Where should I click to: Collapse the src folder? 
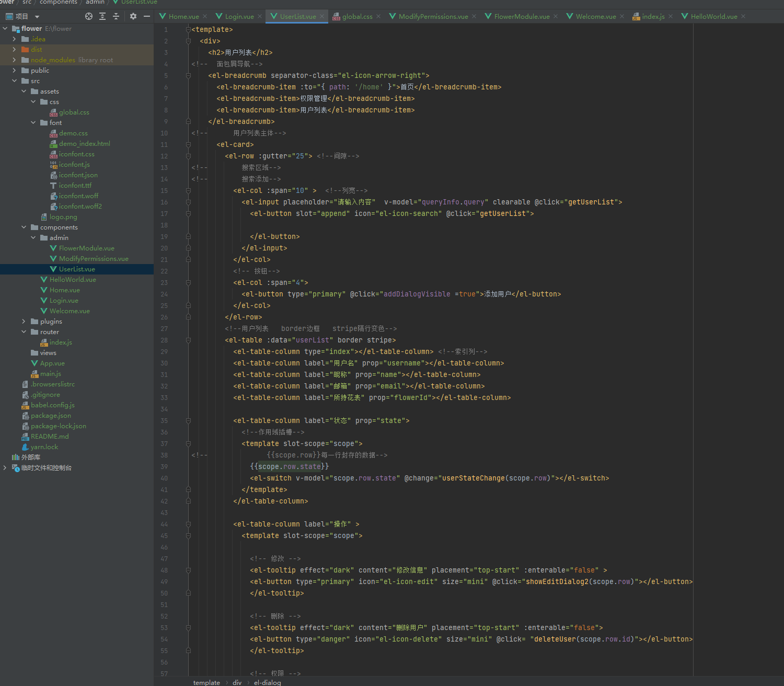pos(15,81)
